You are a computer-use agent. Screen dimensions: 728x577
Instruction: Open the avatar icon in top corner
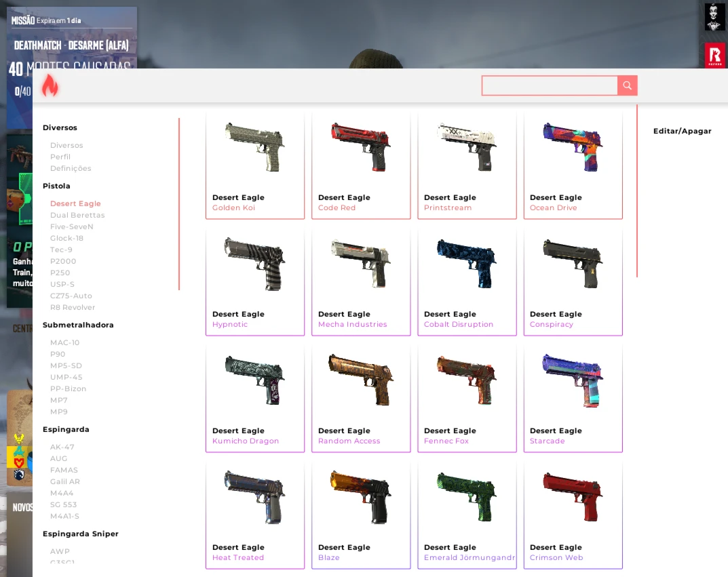[714, 16]
